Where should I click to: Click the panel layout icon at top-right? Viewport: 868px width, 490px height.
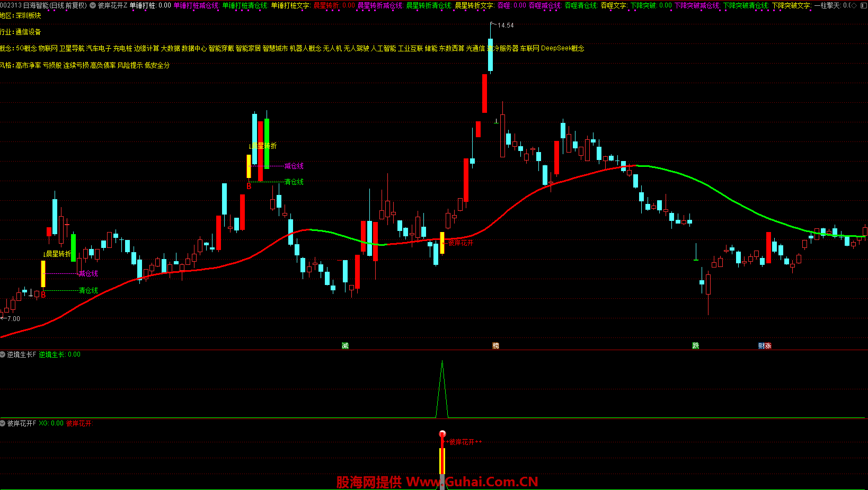point(863,5)
